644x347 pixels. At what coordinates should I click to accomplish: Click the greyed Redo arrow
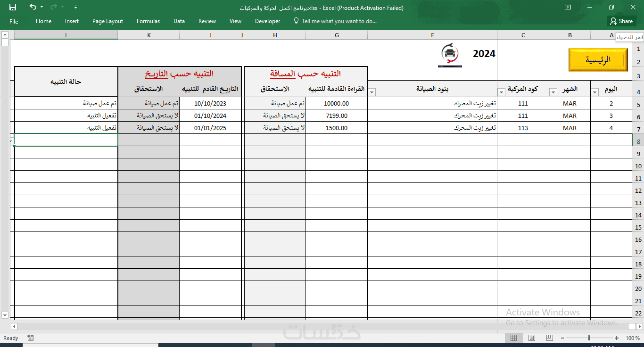click(x=53, y=7)
